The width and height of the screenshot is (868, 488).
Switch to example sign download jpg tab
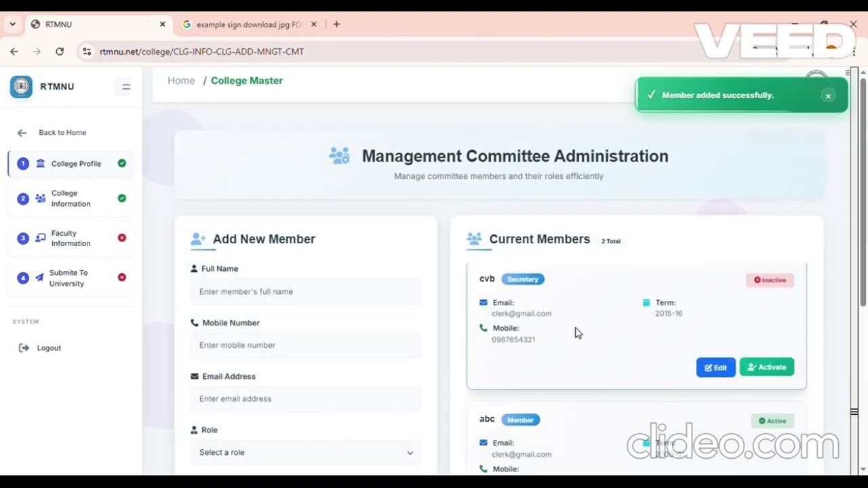pos(250,24)
